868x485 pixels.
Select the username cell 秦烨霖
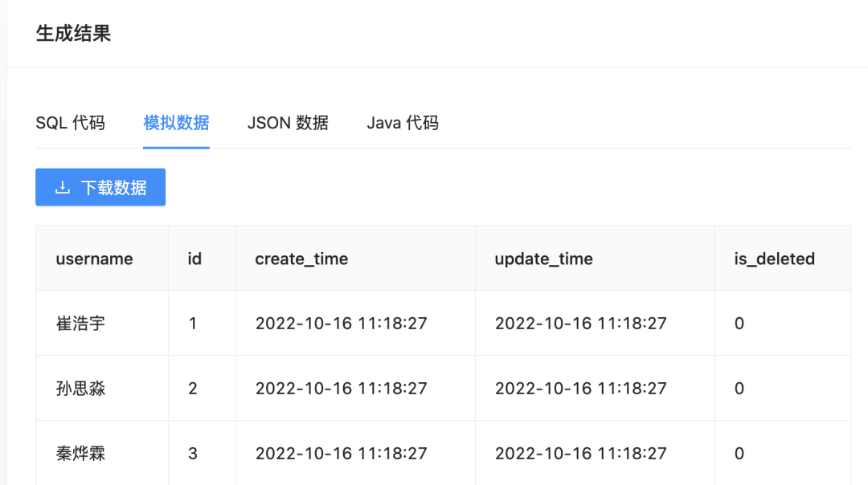[x=80, y=454]
